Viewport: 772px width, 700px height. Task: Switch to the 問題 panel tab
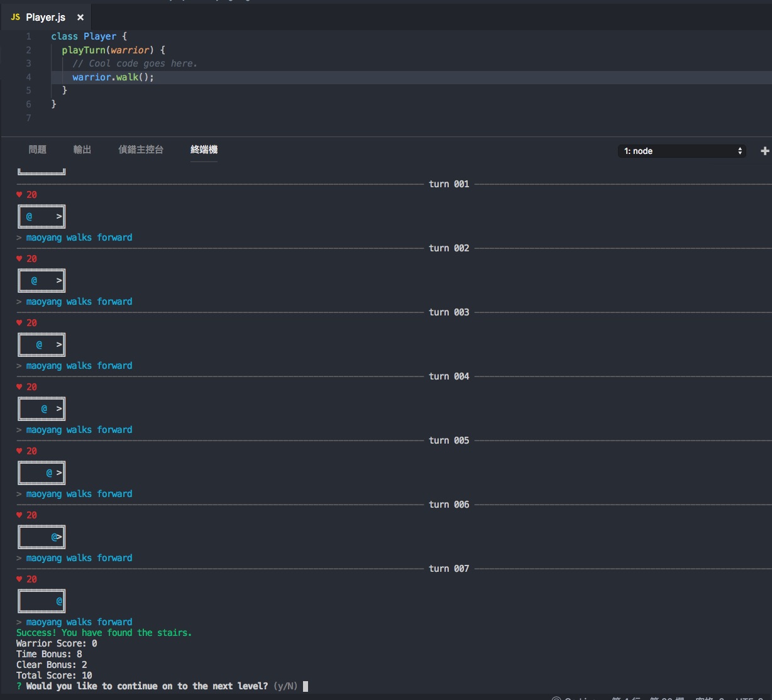point(38,150)
